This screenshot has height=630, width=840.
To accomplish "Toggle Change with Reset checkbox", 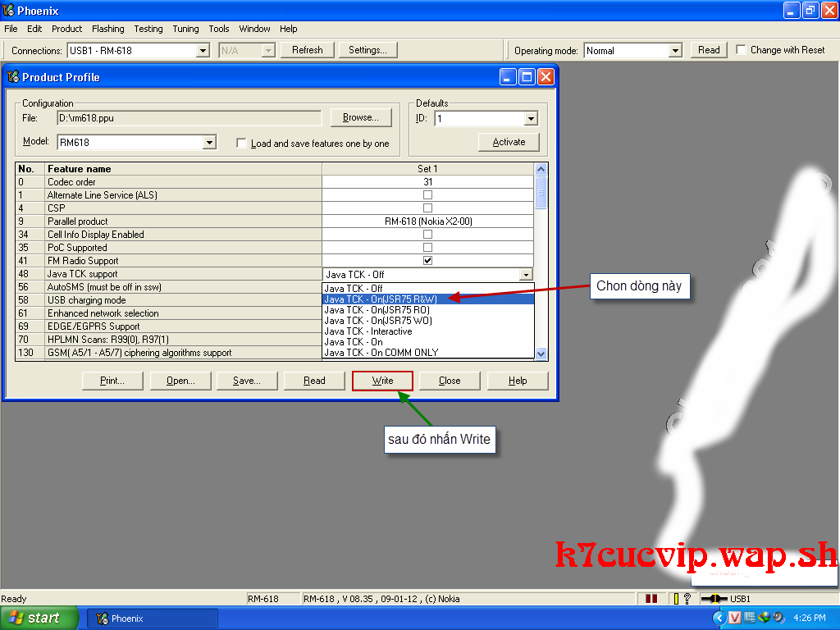I will coord(742,50).
